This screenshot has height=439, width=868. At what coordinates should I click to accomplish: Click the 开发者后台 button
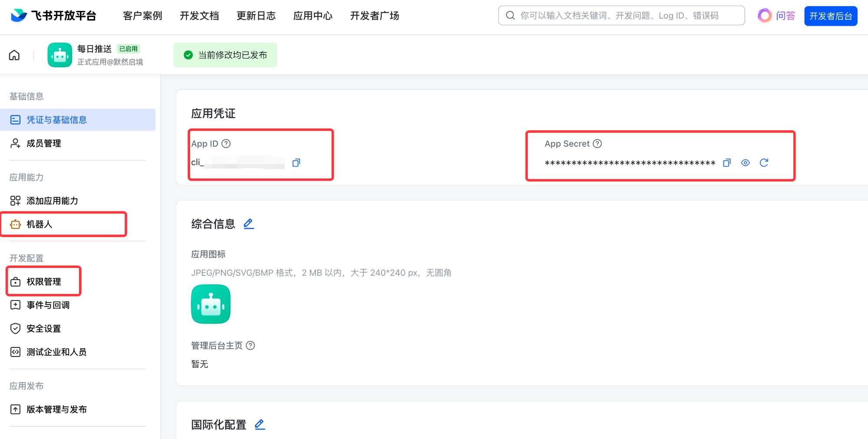click(x=831, y=16)
